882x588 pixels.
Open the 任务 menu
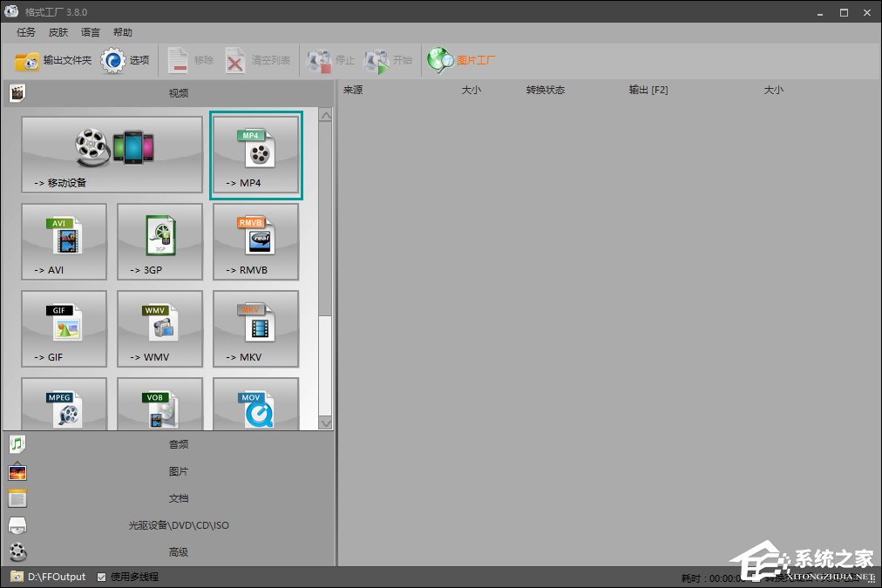(x=26, y=32)
